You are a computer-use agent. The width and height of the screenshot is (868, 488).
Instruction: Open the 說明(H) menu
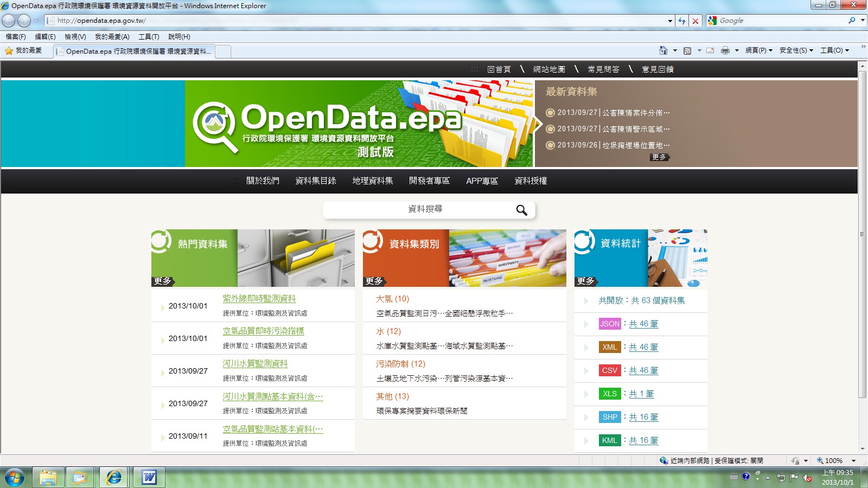pyautogui.click(x=179, y=37)
